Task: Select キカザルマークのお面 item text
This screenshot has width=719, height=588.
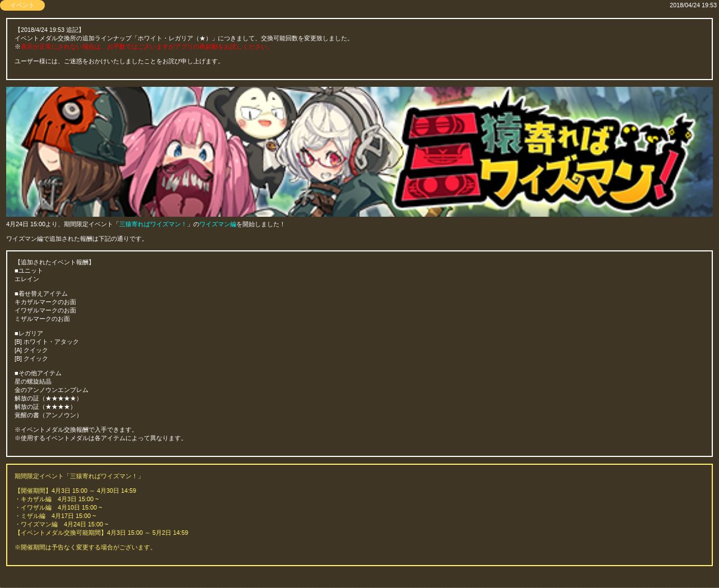Action: pyautogui.click(x=45, y=302)
